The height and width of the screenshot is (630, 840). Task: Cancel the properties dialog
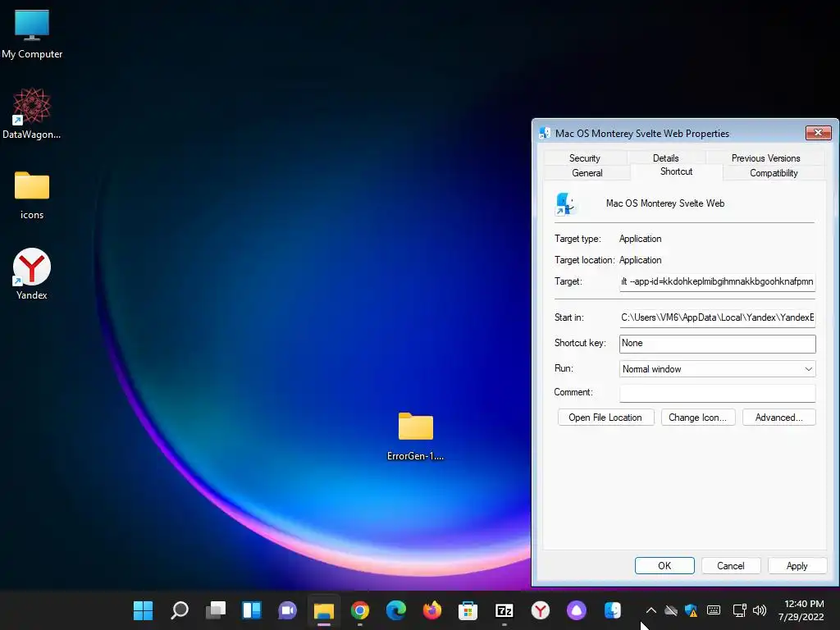(x=731, y=566)
